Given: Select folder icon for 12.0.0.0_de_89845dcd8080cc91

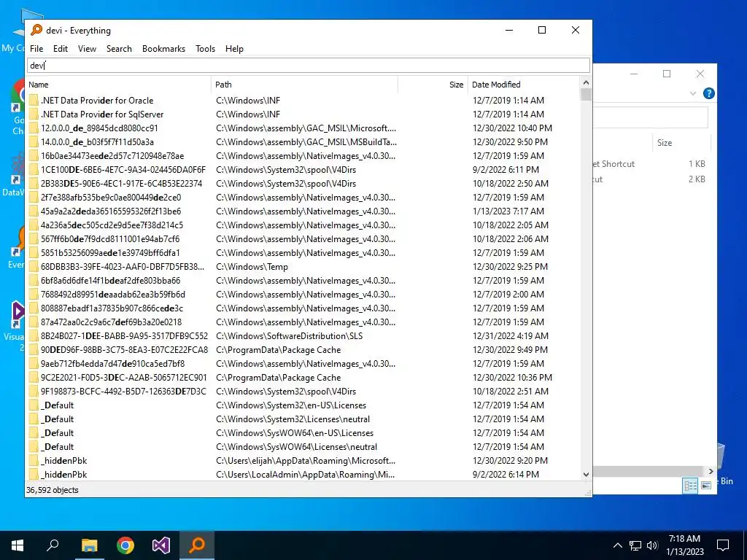Looking at the screenshot, I should coord(34,128).
